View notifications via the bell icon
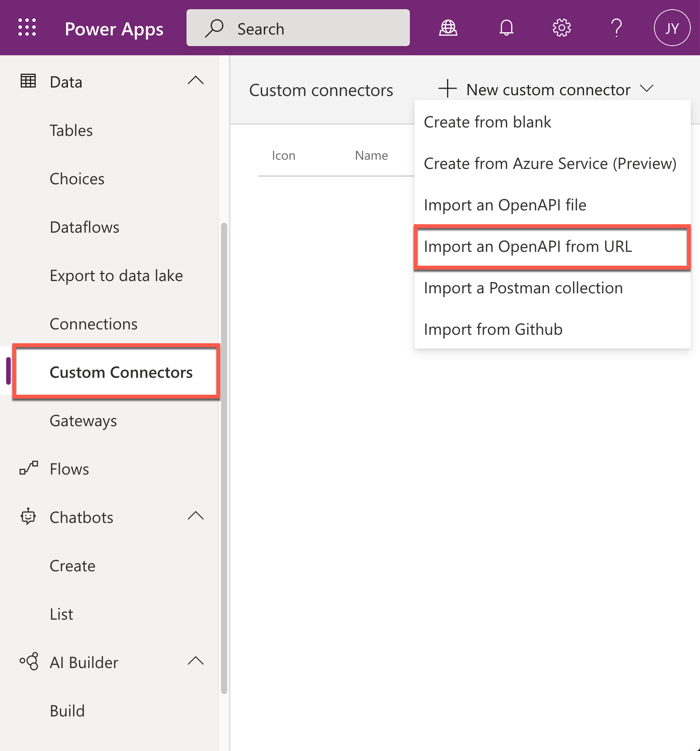The image size is (700, 751). point(506,27)
